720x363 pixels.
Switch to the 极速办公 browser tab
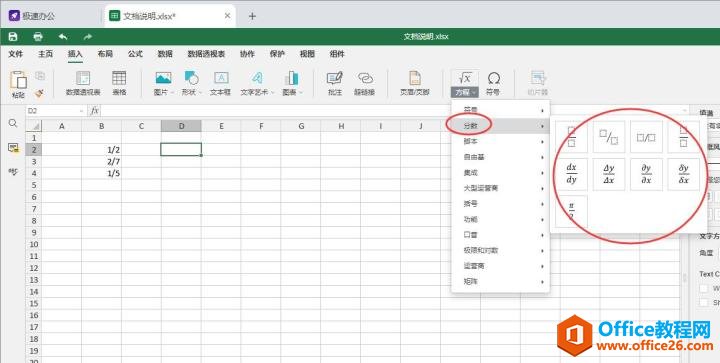51,16
